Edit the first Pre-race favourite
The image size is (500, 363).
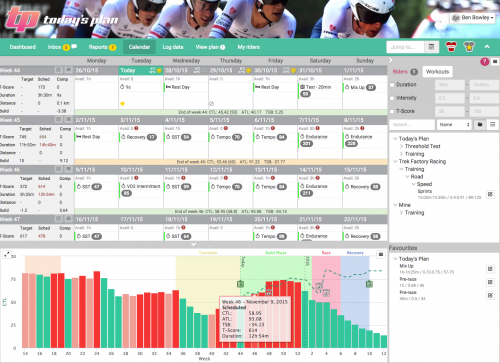(490, 282)
